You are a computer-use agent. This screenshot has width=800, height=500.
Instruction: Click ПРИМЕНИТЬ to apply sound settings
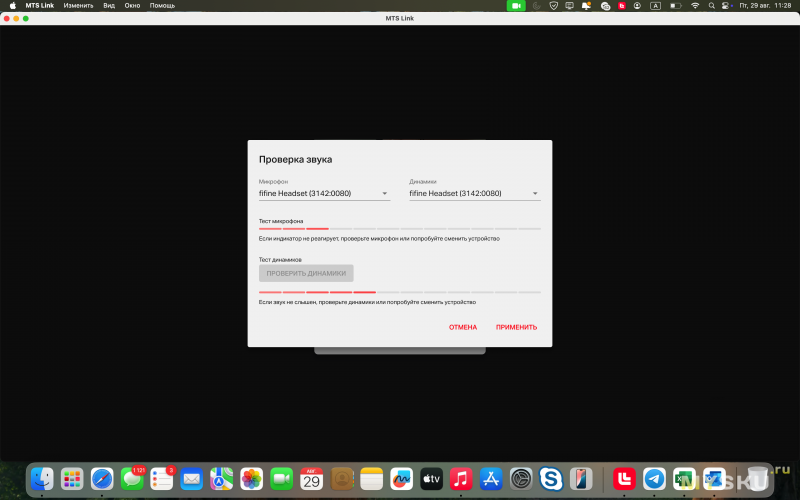click(x=516, y=328)
